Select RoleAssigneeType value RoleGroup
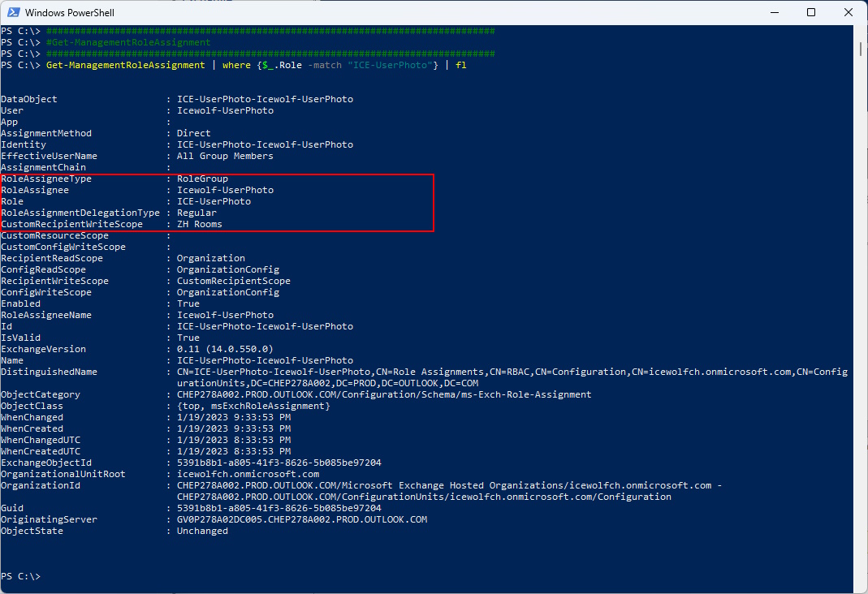The image size is (868, 594). pos(202,179)
